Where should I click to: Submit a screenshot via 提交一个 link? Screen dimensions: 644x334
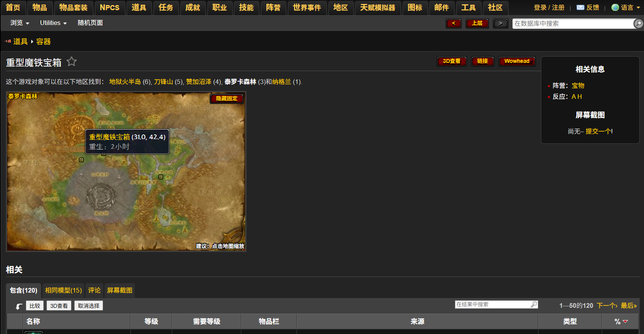pyautogui.click(x=598, y=131)
